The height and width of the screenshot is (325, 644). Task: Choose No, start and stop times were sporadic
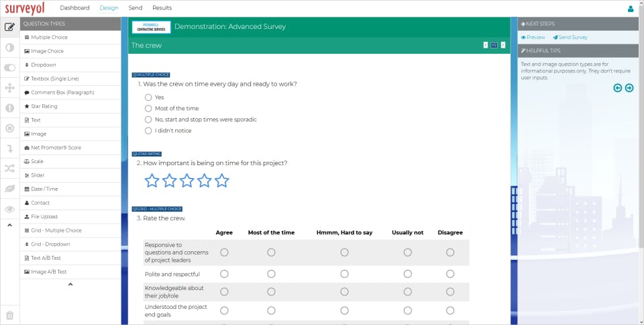pyautogui.click(x=148, y=120)
